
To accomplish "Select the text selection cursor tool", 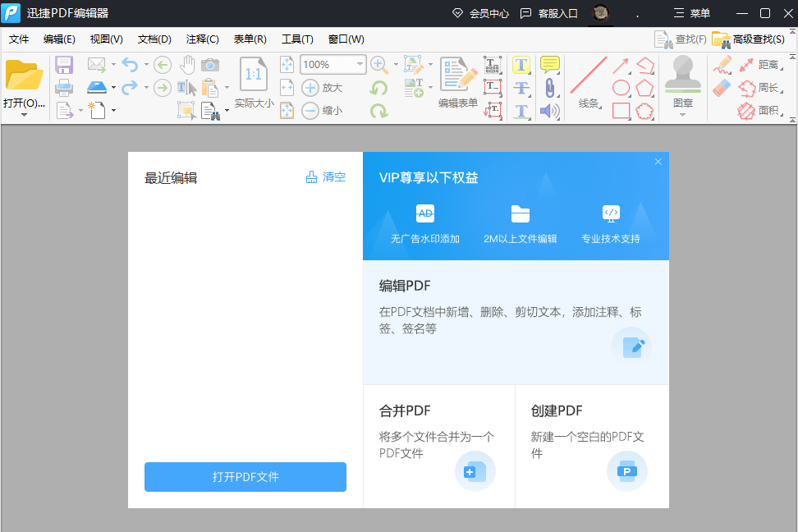I will point(187,88).
